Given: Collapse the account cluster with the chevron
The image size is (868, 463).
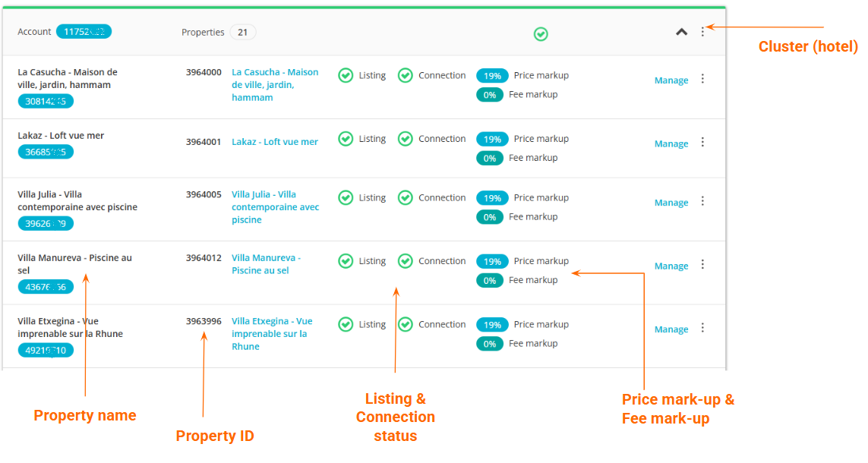Looking at the screenshot, I should point(681,32).
